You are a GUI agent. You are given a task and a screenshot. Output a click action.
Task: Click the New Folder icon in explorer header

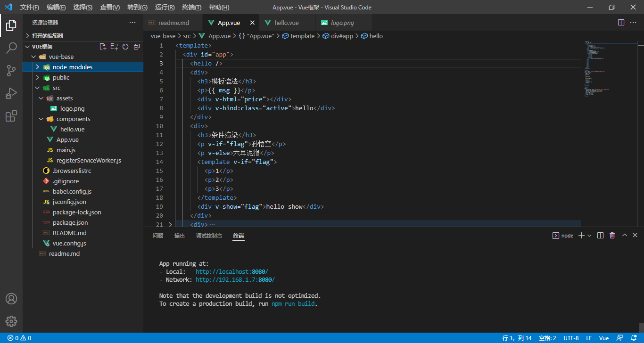click(x=114, y=47)
